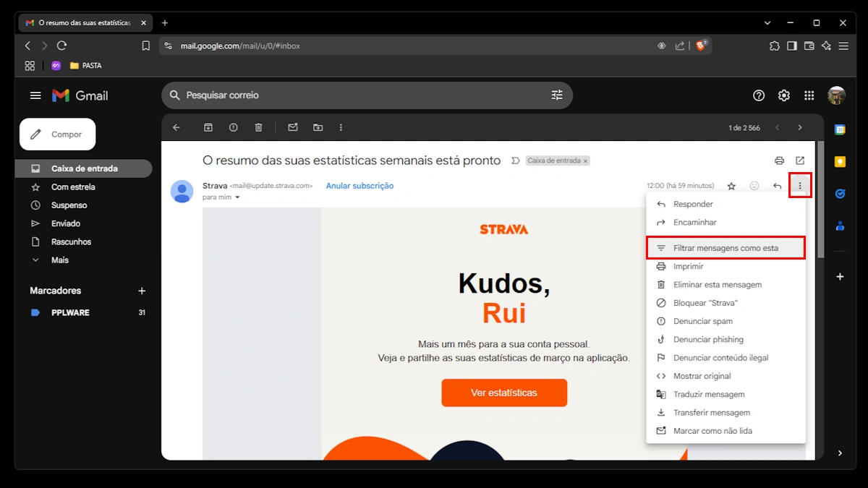The image size is (868, 488).
Task: Archive the Strava email
Action: (x=208, y=127)
